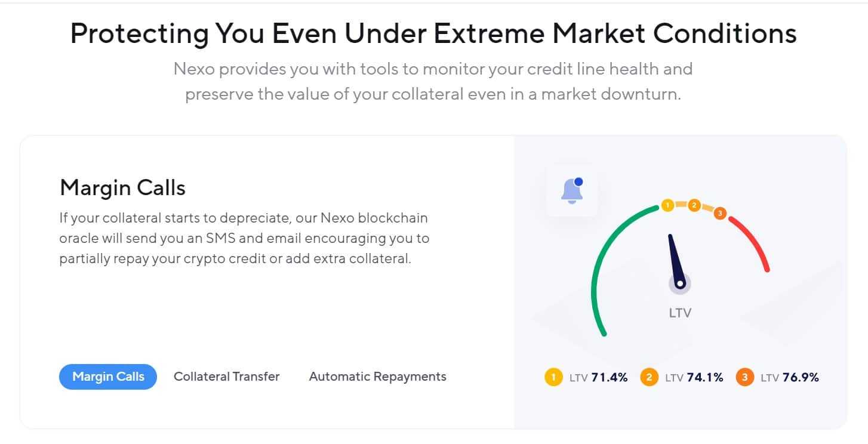Click the gauge needle pivot circle

tap(680, 283)
